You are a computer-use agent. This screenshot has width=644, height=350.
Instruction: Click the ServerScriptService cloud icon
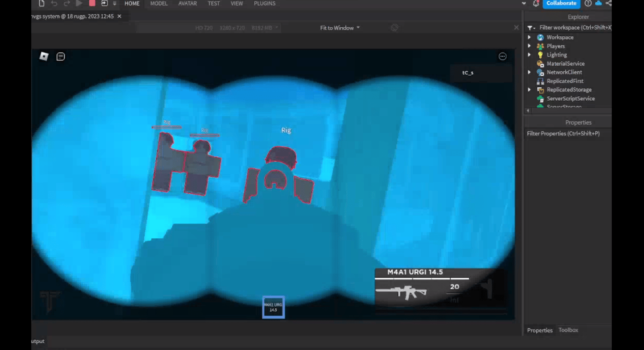(x=541, y=98)
